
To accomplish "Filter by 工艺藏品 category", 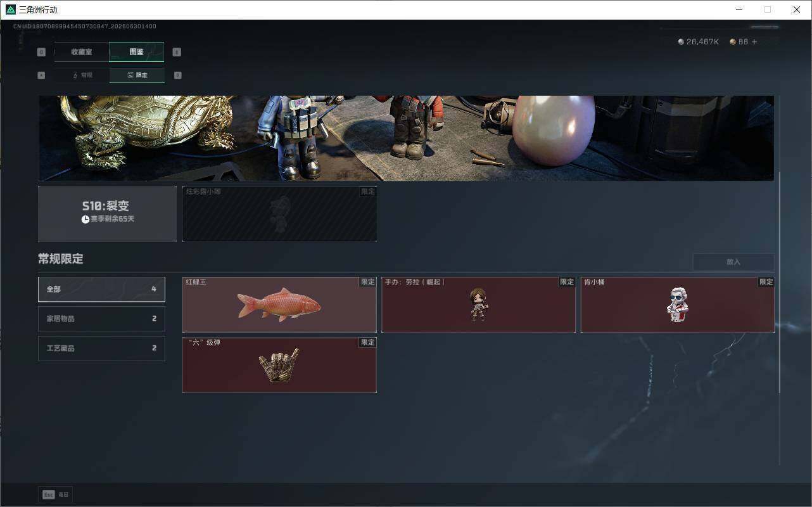I will click(x=101, y=349).
